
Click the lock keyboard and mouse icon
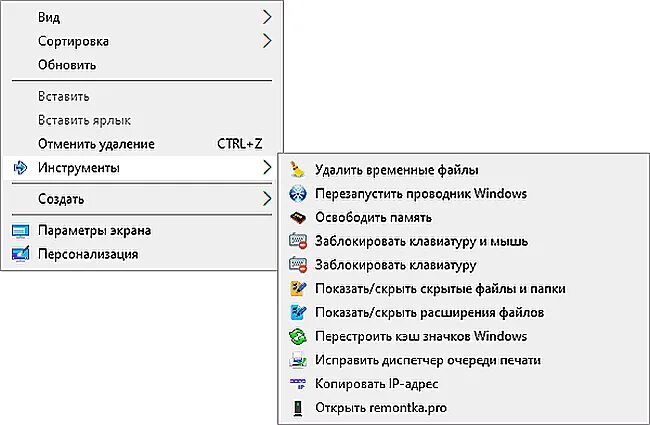(x=297, y=241)
